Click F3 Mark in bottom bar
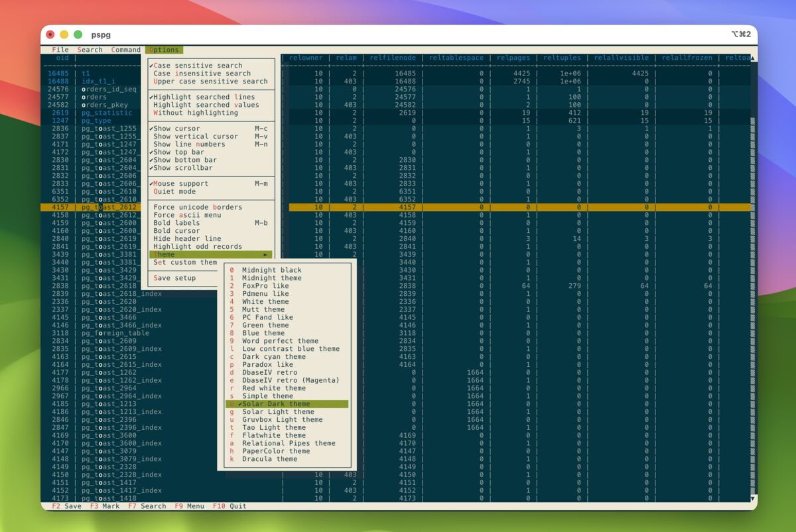This screenshot has height=532, width=796. [105, 506]
